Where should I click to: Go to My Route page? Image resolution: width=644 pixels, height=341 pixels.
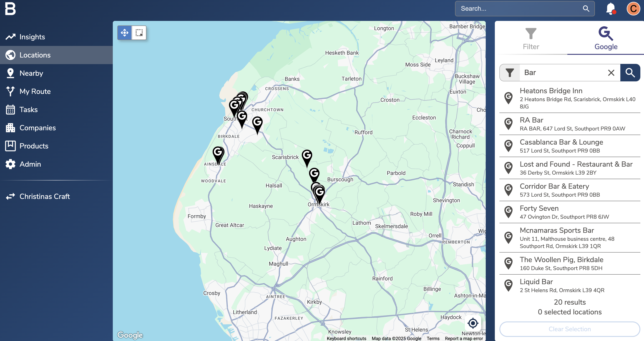click(x=35, y=91)
